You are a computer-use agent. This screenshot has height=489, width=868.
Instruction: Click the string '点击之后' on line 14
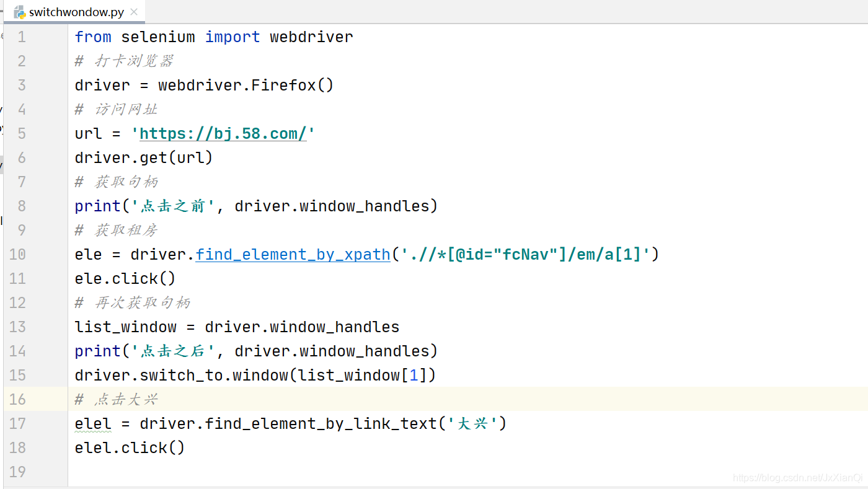pos(172,351)
